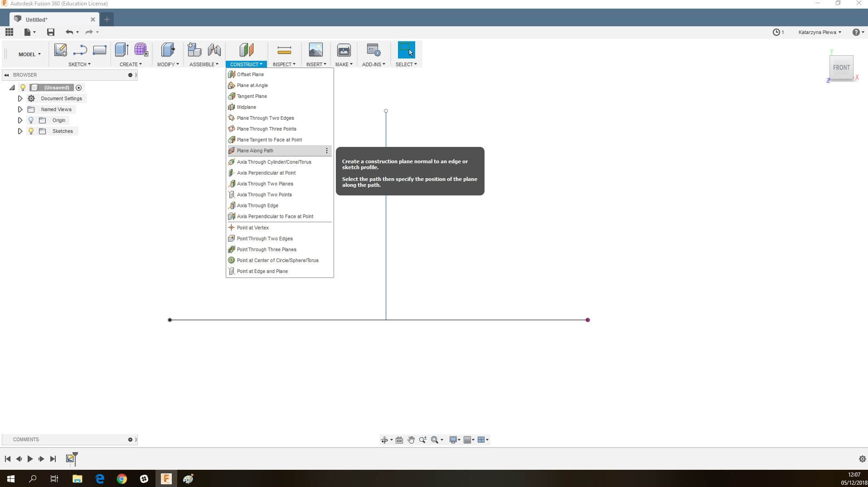
Task: Select Offset Plane from Construct menu
Action: coord(279,74)
